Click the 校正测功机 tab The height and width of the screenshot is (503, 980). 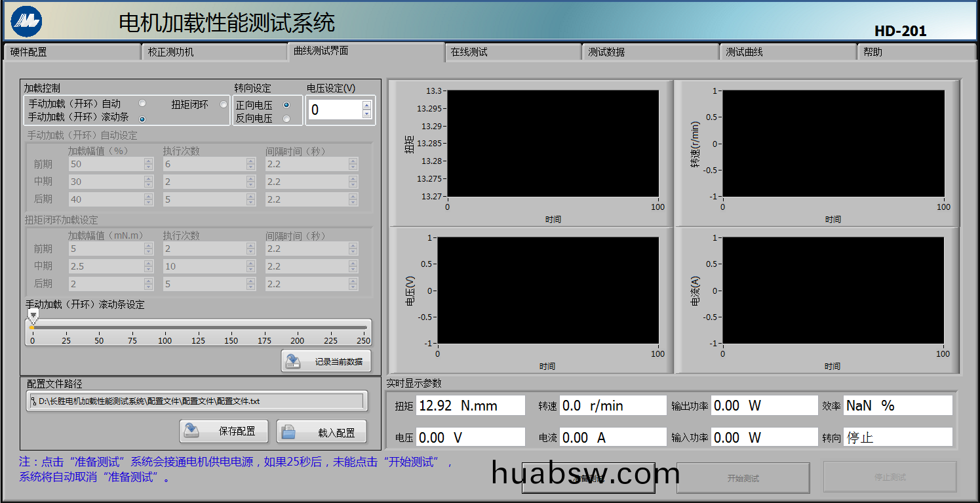point(213,52)
